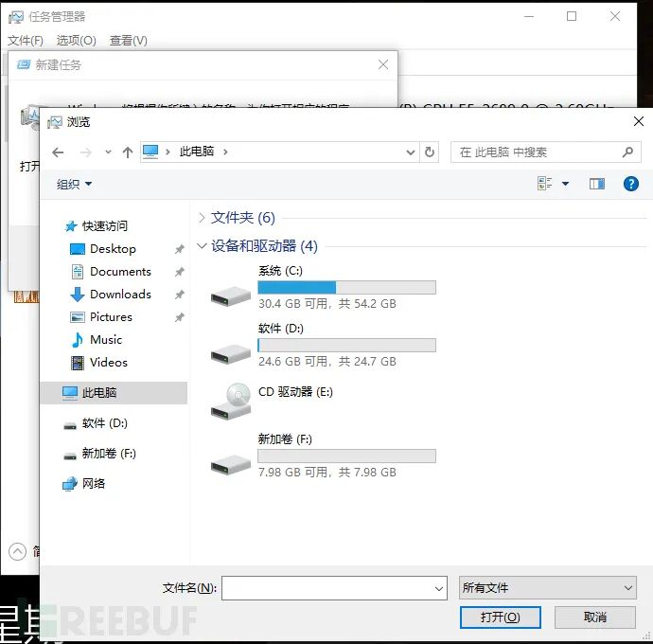Click D: drive usage bar
This screenshot has width=653, height=644.
coord(346,345)
